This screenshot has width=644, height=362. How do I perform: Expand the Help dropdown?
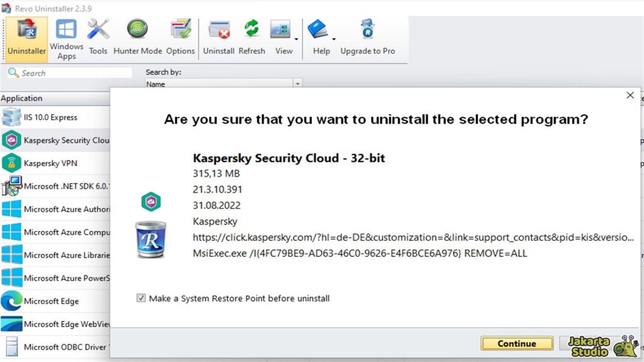pyautogui.click(x=321, y=35)
